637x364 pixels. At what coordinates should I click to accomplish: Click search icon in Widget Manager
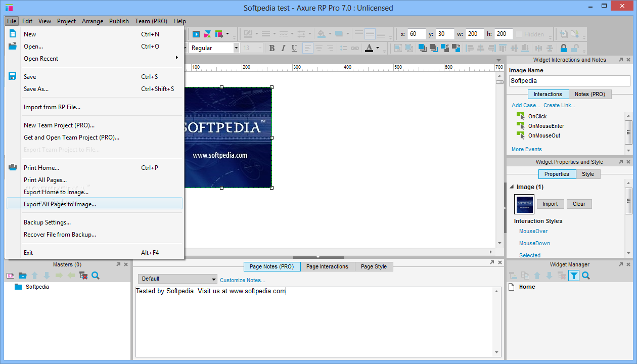(586, 276)
